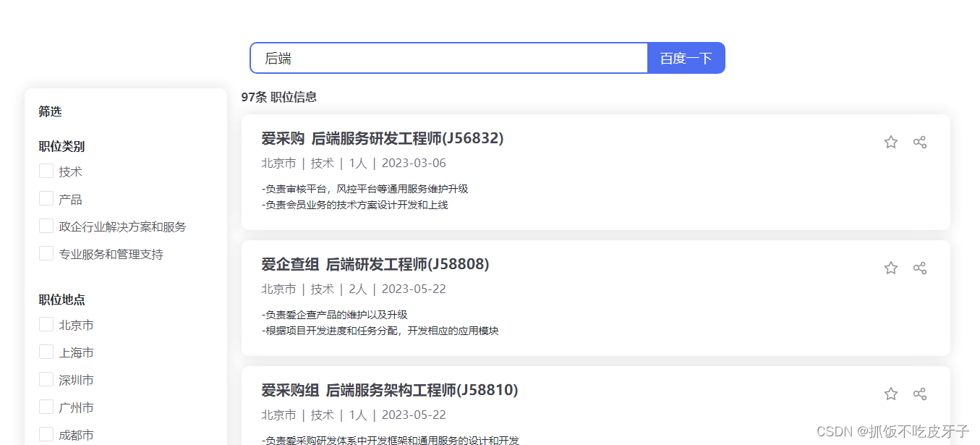The image size is (980, 445).
Task: Tick the 政企行业解决方案和服务 checkbox
Action: [x=46, y=226]
